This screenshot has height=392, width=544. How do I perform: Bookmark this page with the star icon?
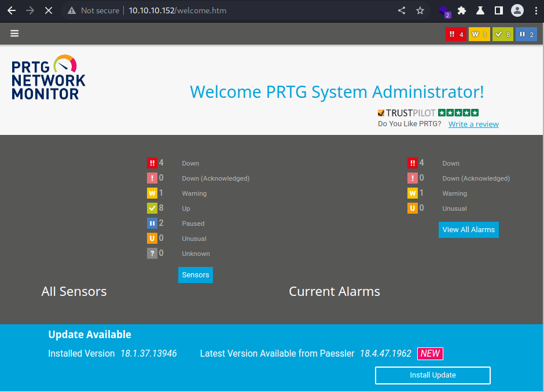pos(420,10)
